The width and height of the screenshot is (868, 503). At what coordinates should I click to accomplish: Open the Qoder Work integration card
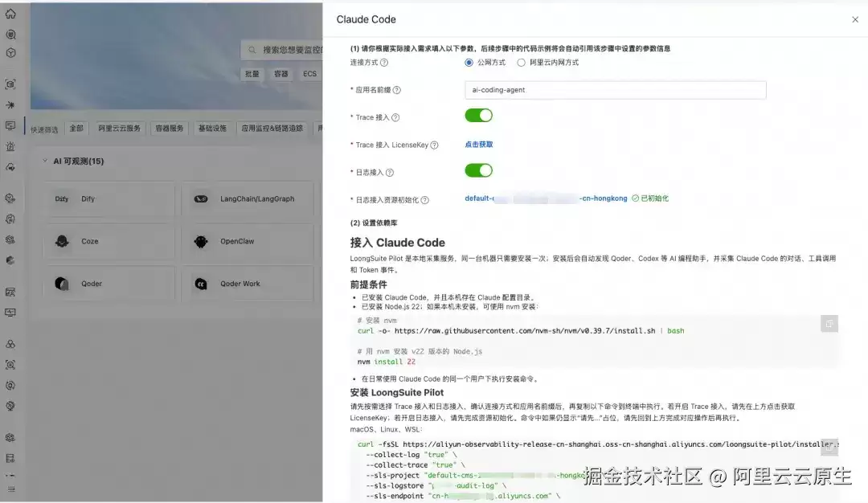(248, 284)
